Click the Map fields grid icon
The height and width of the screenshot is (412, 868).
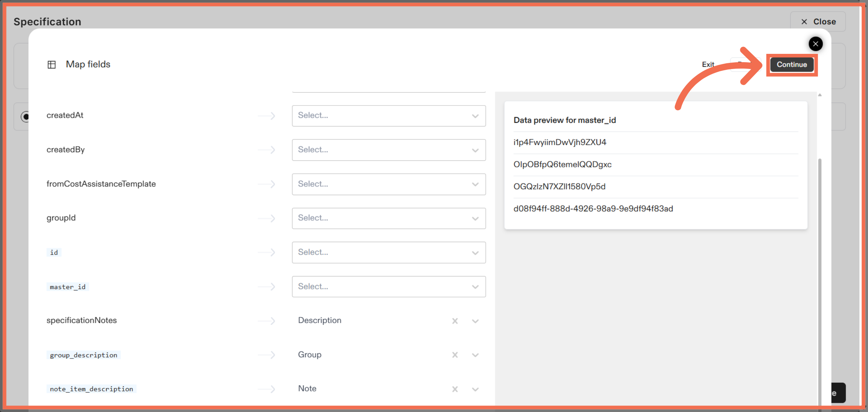pyautogui.click(x=52, y=64)
